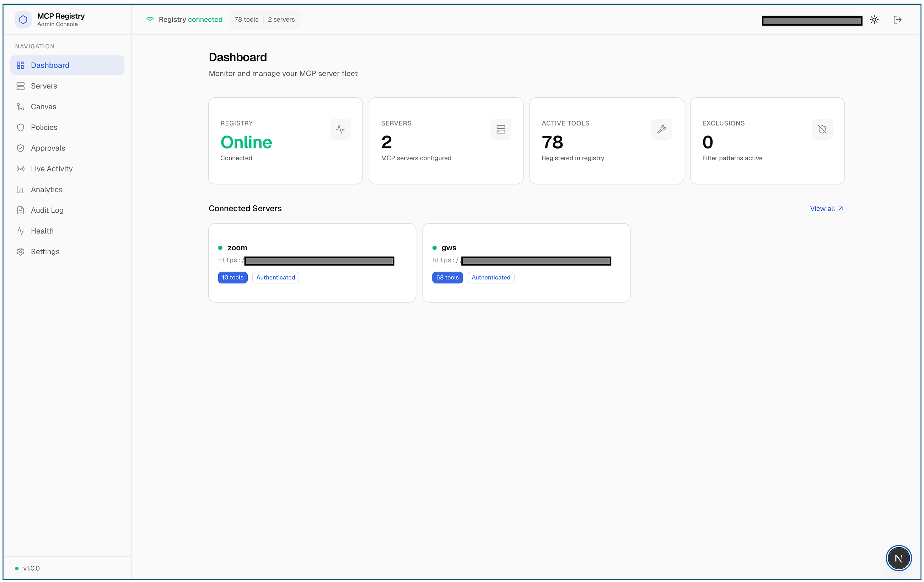Open the Analytics page label
This screenshot has height=582, width=924.
(x=47, y=189)
